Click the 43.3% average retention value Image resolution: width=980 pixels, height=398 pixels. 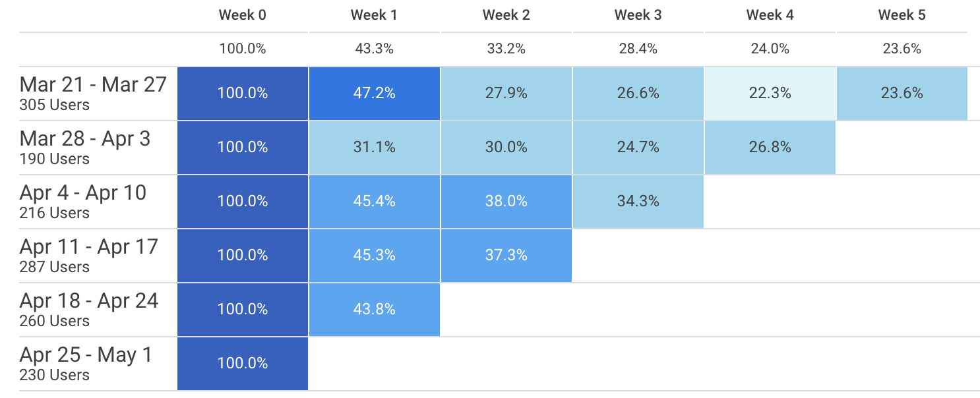tap(374, 49)
